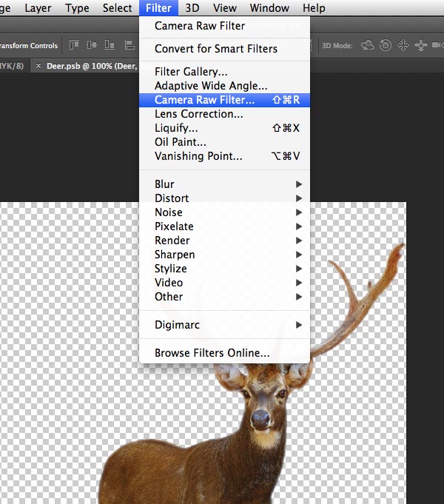
Task: Open the Window menu in menu bar
Action: (x=269, y=8)
